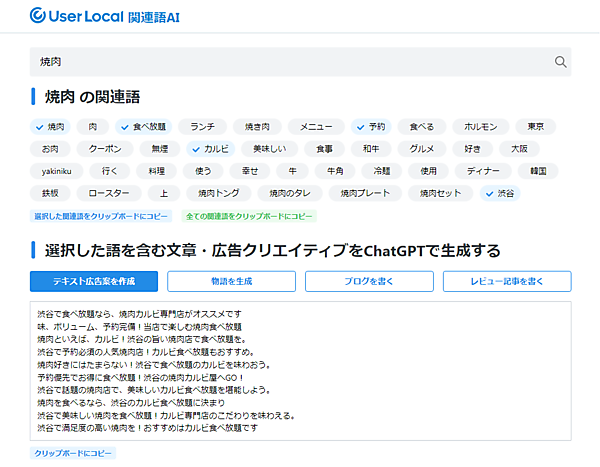The image size is (600, 467).
Task: Toggle off the 予約 keyword
Action: (370, 127)
